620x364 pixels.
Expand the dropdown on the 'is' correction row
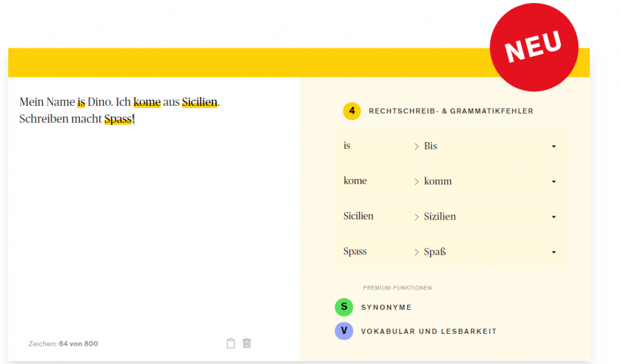click(553, 146)
